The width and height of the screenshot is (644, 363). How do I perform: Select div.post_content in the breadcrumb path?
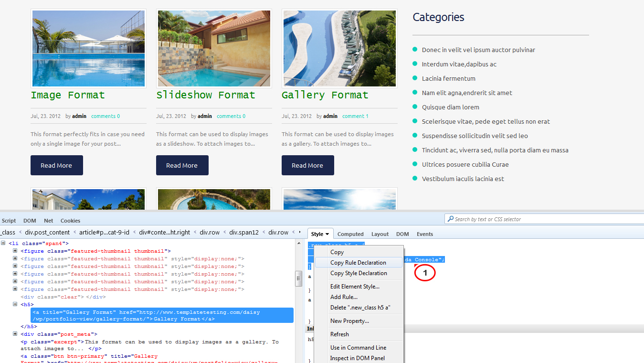coord(47,232)
